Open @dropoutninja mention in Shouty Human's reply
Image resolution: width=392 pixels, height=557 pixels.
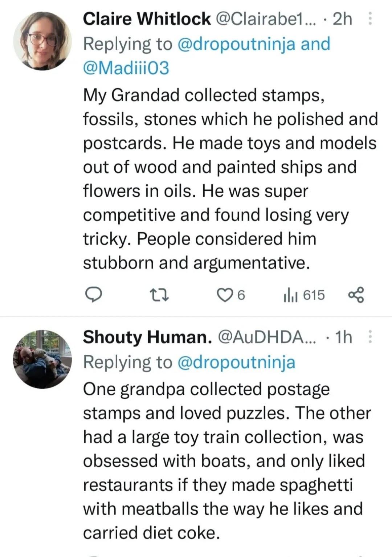pyautogui.click(x=236, y=362)
